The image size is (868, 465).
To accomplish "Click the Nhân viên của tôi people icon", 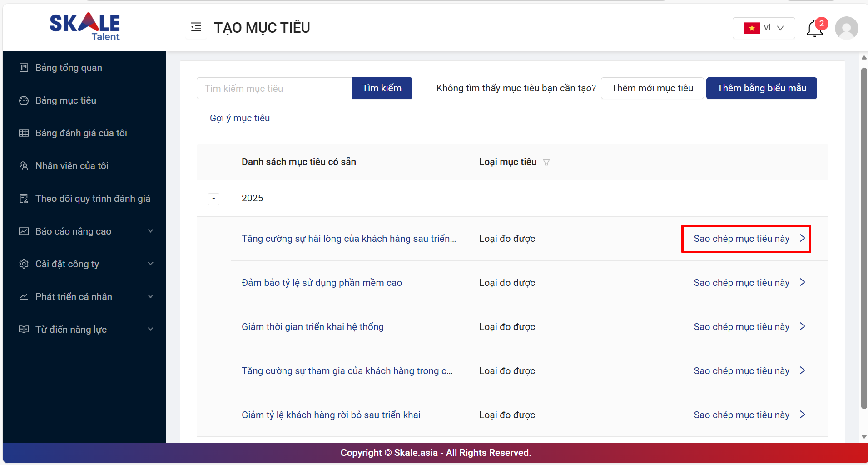I will [24, 166].
